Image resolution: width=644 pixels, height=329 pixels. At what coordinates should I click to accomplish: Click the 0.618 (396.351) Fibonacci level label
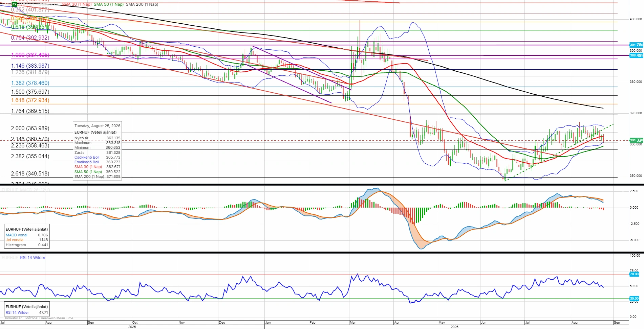coord(30,27)
